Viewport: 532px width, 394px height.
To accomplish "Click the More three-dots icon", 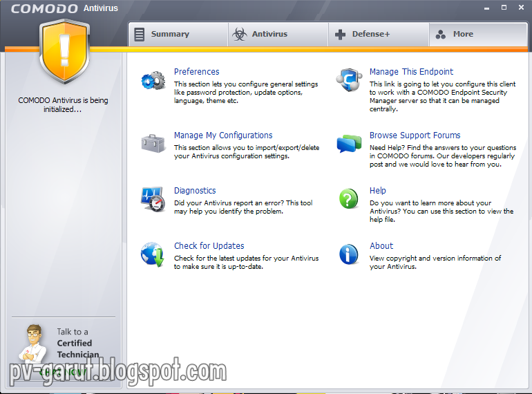I will pyautogui.click(x=440, y=35).
